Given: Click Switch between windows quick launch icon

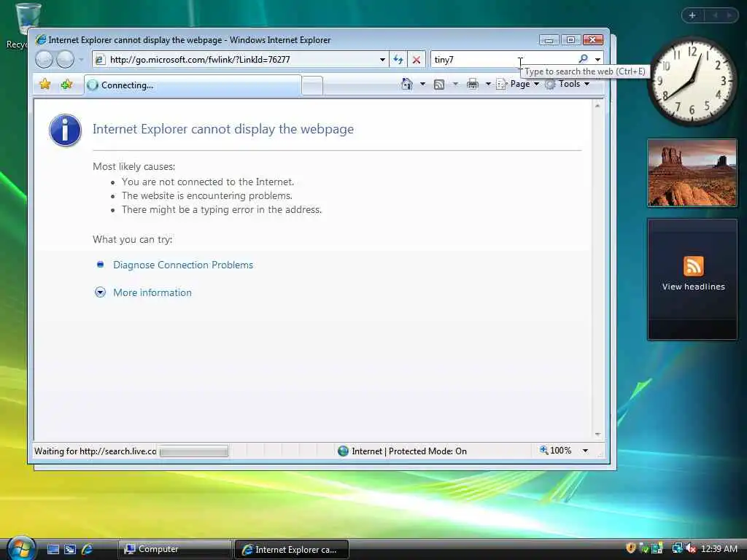Looking at the screenshot, I should (70, 549).
